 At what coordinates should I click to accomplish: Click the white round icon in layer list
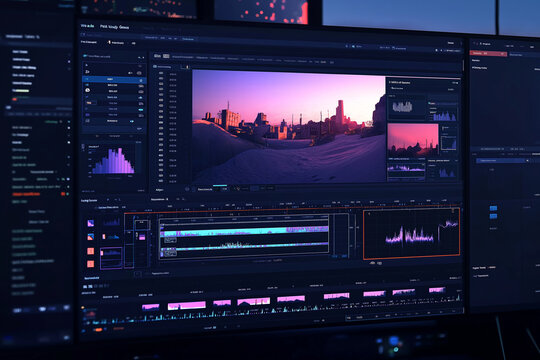click(x=87, y=90)
